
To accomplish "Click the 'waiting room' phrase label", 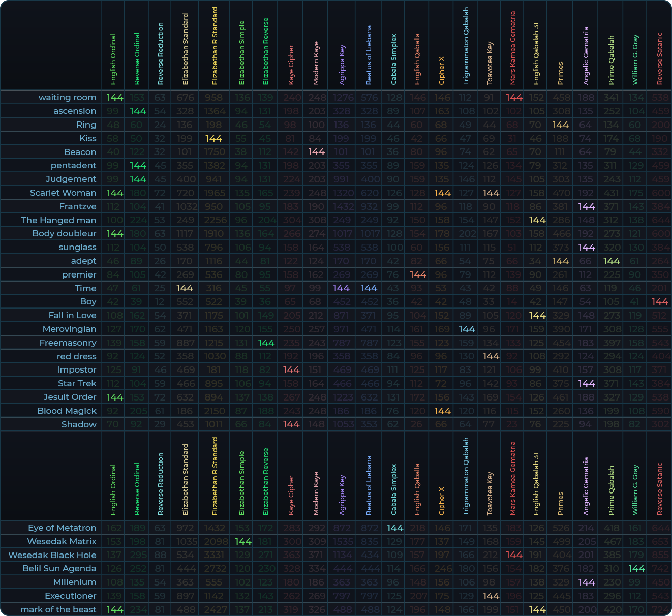I will [x=67, y=98].
